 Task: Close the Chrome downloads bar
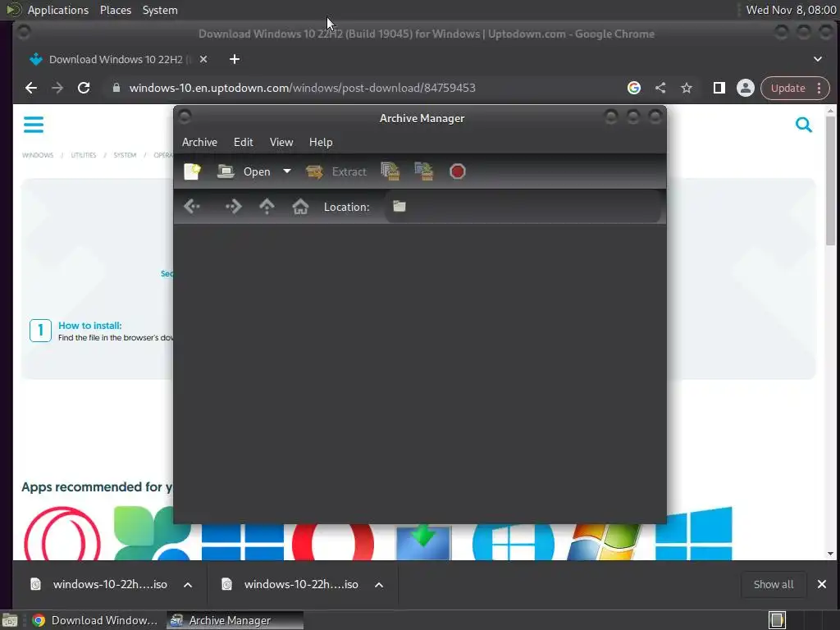coord(822,584)
